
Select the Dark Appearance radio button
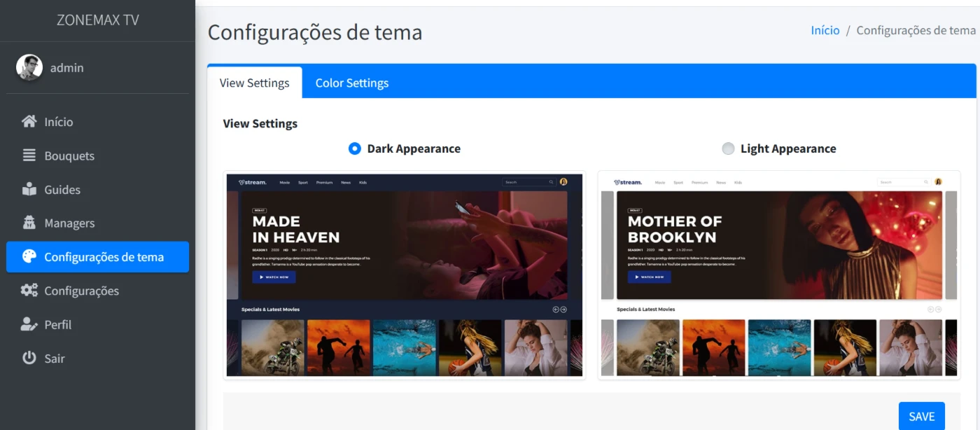pos(355,148)
